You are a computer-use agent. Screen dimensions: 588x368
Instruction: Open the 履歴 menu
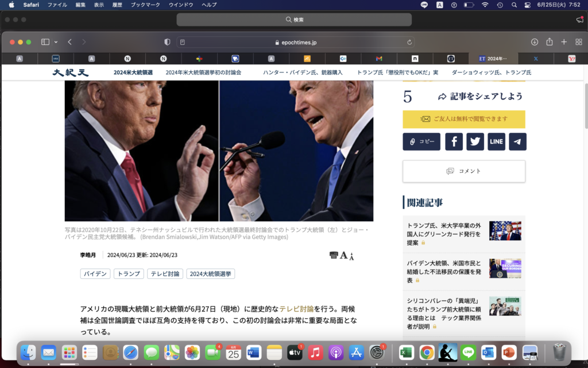(x=117, y=5)
